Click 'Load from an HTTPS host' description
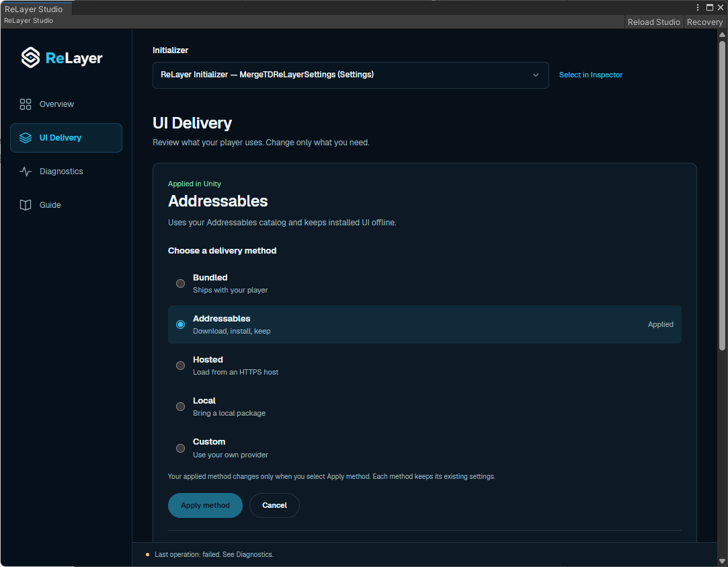Screen dimensions: 728x567 pos(235,373)
